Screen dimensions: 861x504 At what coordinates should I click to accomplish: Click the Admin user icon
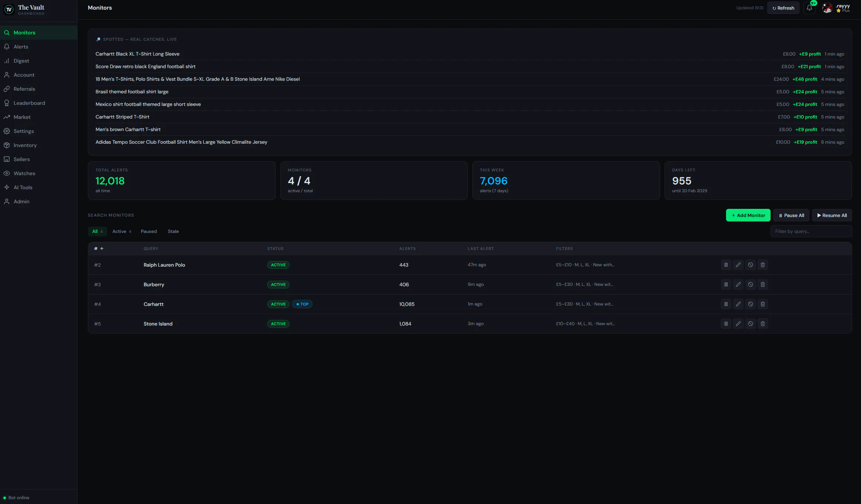click(x=7, y=201)
